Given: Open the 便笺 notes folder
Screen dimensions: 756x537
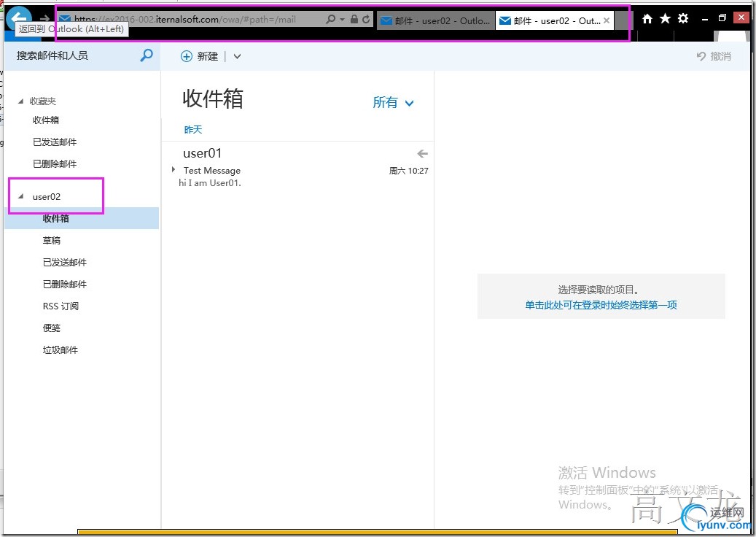Looking at the screenshot, I should (52, 328).
